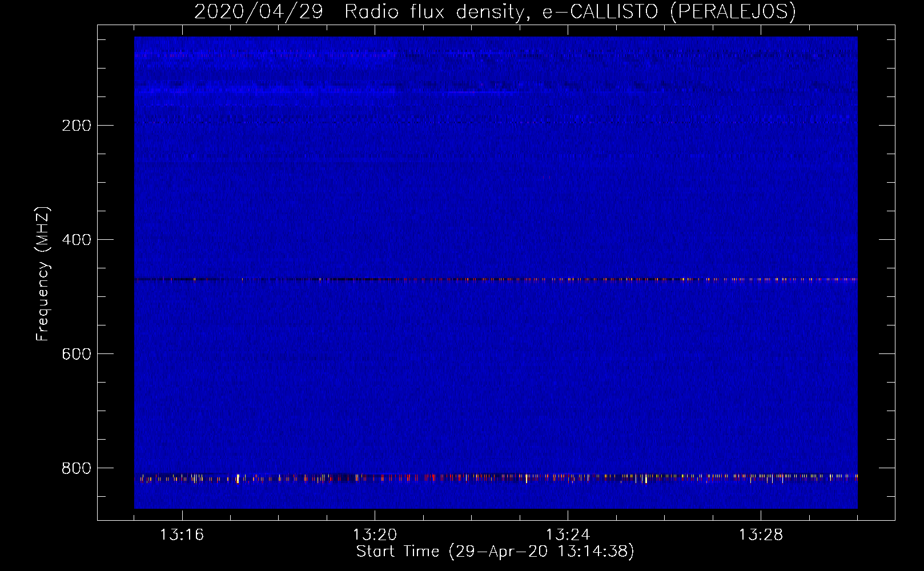
Task: Click the '13:24' time tick label
Action: tap(568, 534)
